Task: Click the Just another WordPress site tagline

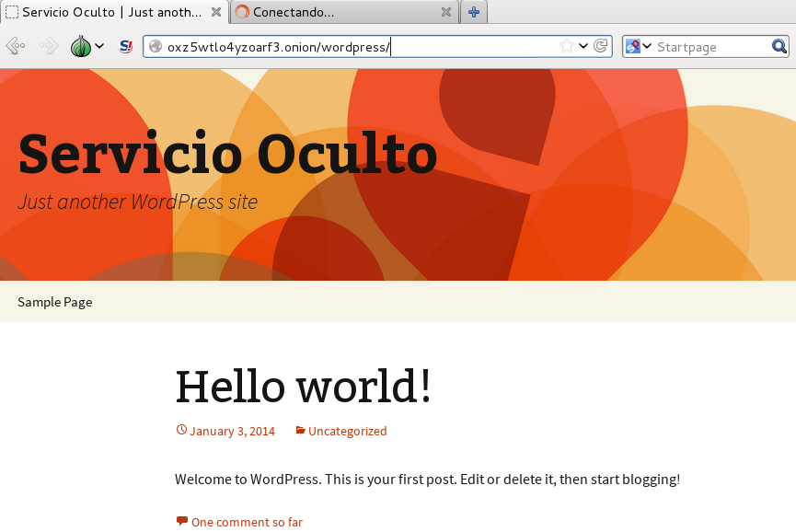Action: pyautogui.click(x=137, y=202)
